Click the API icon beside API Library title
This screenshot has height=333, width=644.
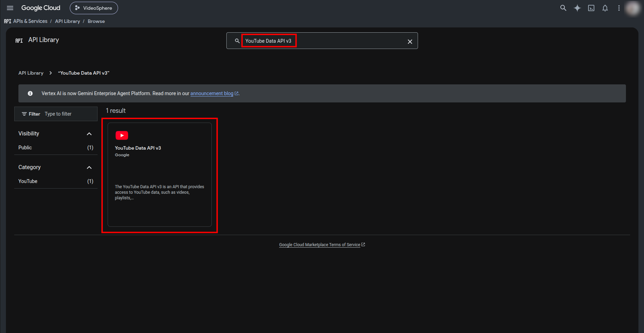pos(19,41)
